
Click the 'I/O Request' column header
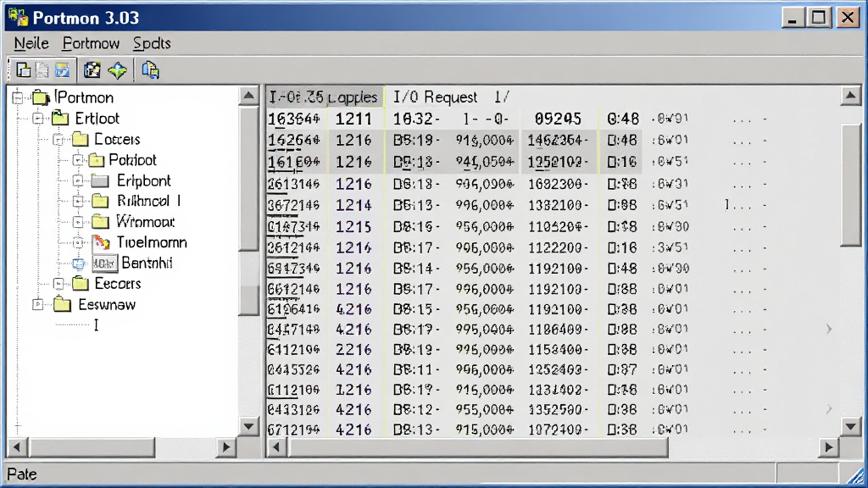pyautogui.click(x=435, y=97)
